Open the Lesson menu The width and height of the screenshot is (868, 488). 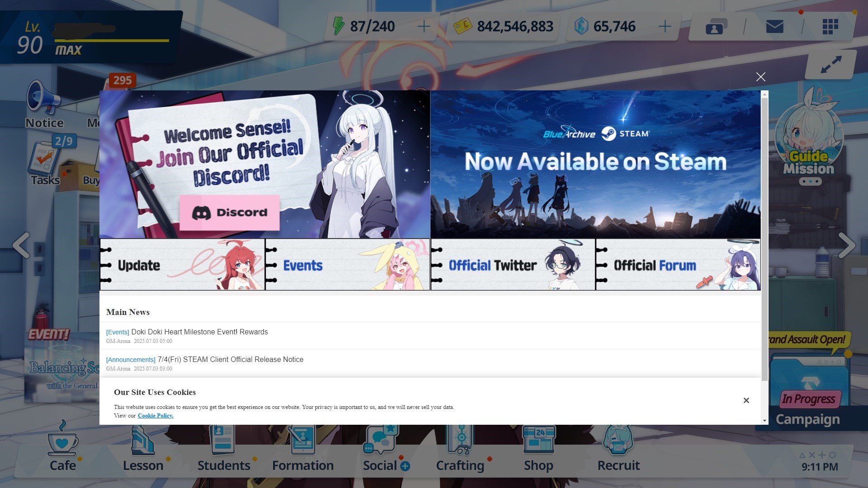point(143,447)
